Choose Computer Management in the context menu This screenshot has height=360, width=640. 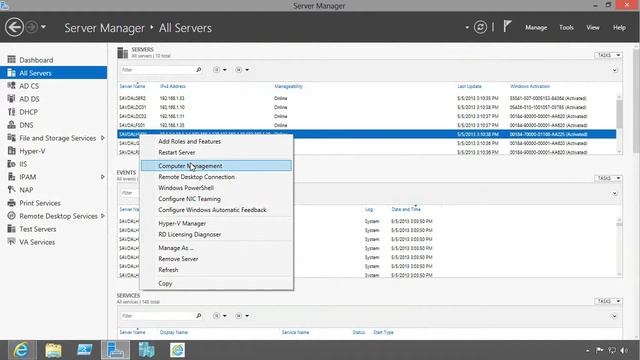(216, 166)
